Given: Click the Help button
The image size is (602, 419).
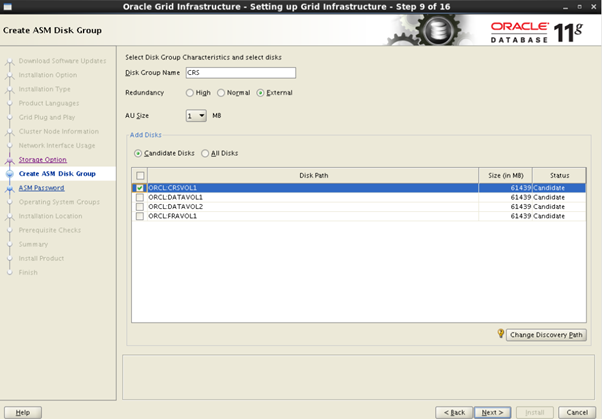Looking at the screenshot, I should (x=23, y=412).
